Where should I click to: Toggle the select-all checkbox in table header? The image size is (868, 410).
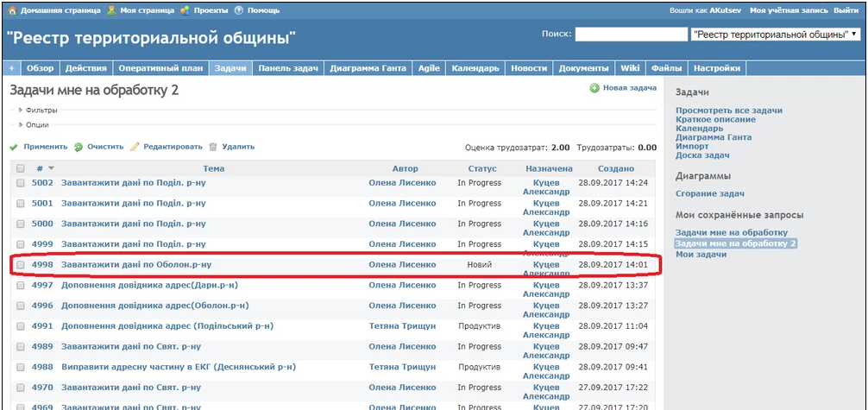click(x=21, y=168)
